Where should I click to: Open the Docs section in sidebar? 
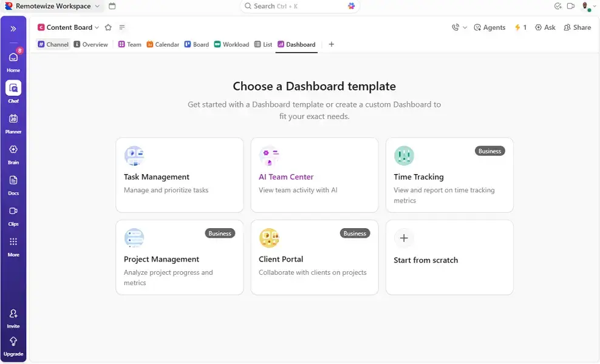pos(13,180)
